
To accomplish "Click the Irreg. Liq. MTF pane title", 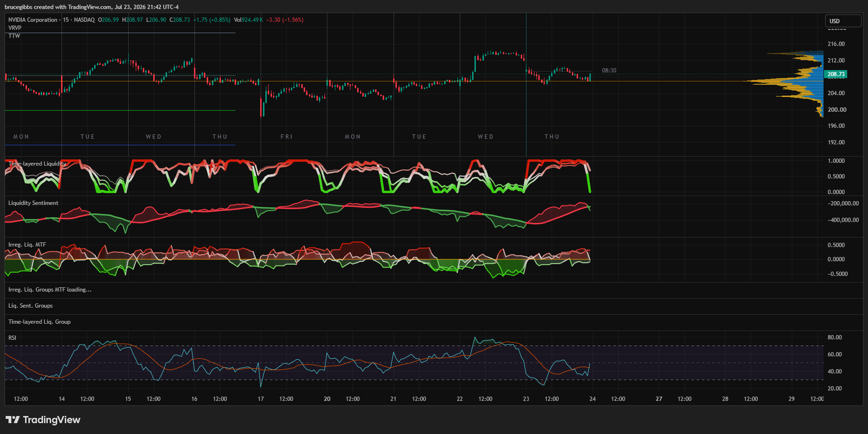I will 27,245.
